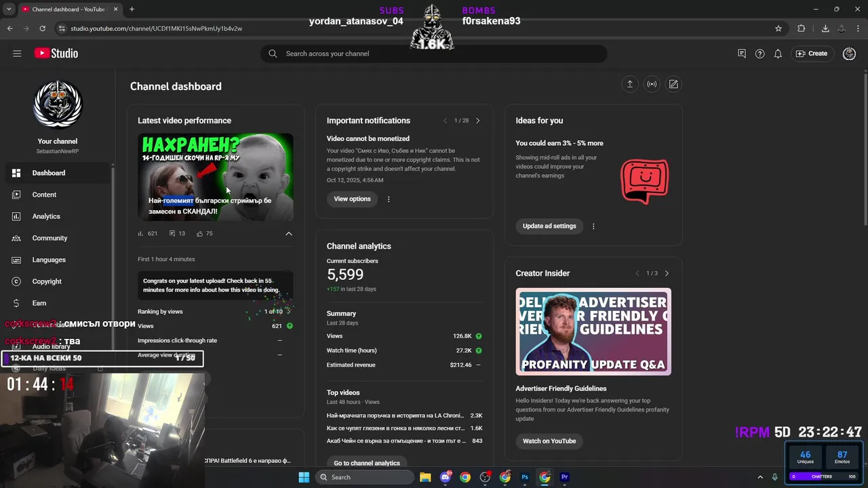Screen dimensions: 868x488
Task: Open Languages in the sidebar
Action: (x=57, y=260)
